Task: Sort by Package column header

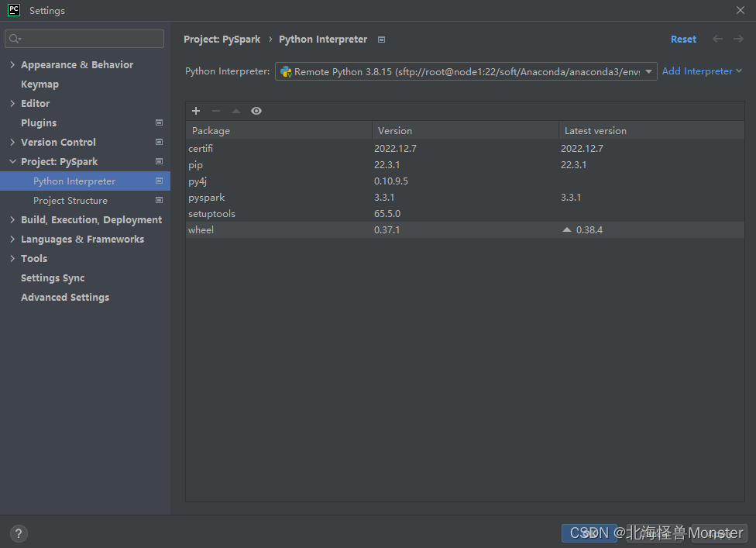Action: [279, 131]
